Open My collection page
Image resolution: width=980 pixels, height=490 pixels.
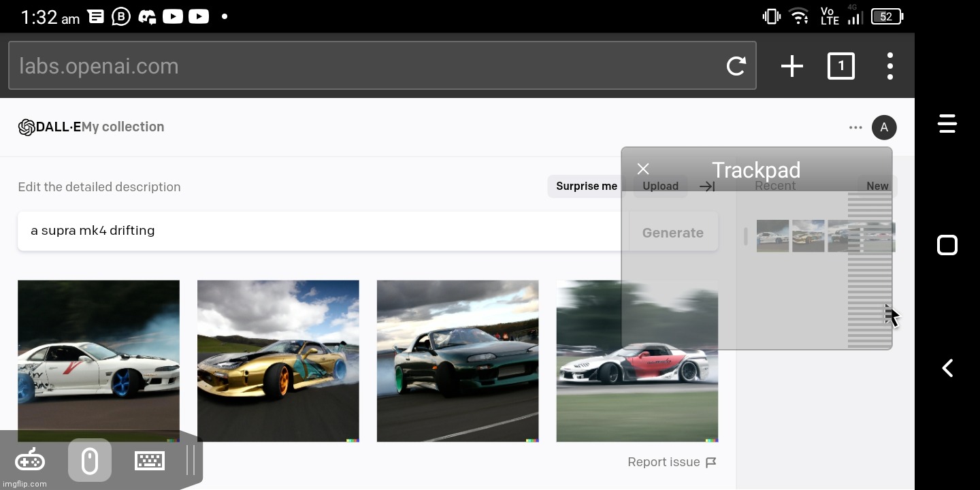coord(123,127)
